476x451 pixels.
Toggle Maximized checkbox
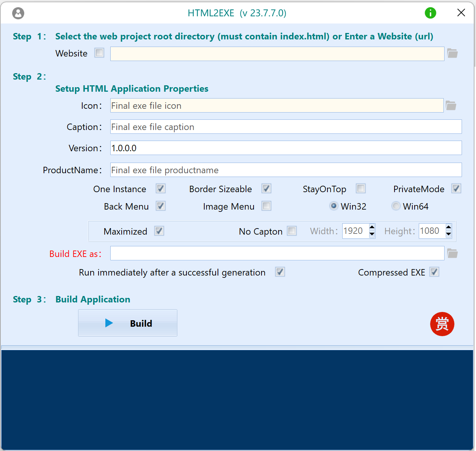(x=159, y=231)
